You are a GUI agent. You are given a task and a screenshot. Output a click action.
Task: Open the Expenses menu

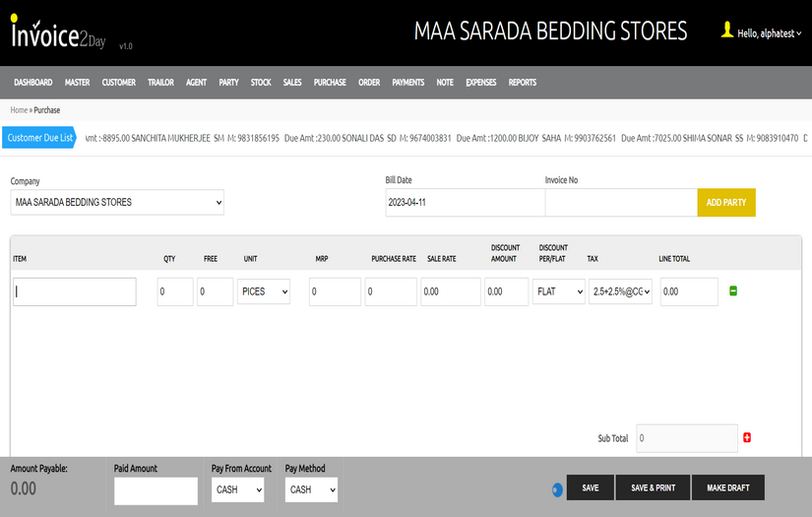pos(480,83)
